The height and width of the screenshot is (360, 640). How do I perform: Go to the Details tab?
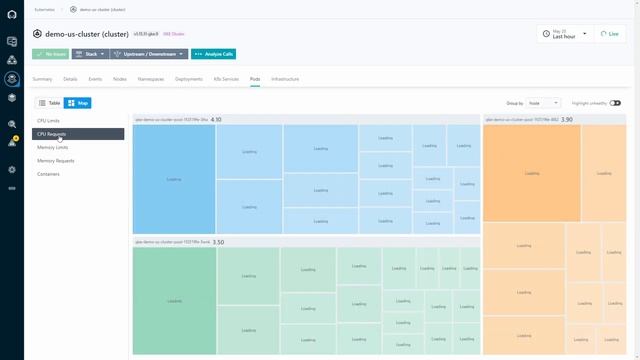point(70,79)
